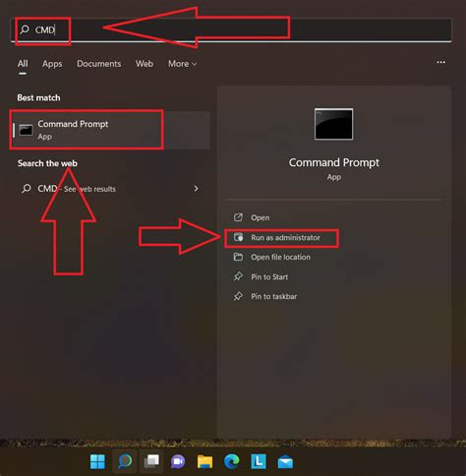Open the Command Prompt best match result
This screenshot has height=476, width=466.
tap(110, 130)
